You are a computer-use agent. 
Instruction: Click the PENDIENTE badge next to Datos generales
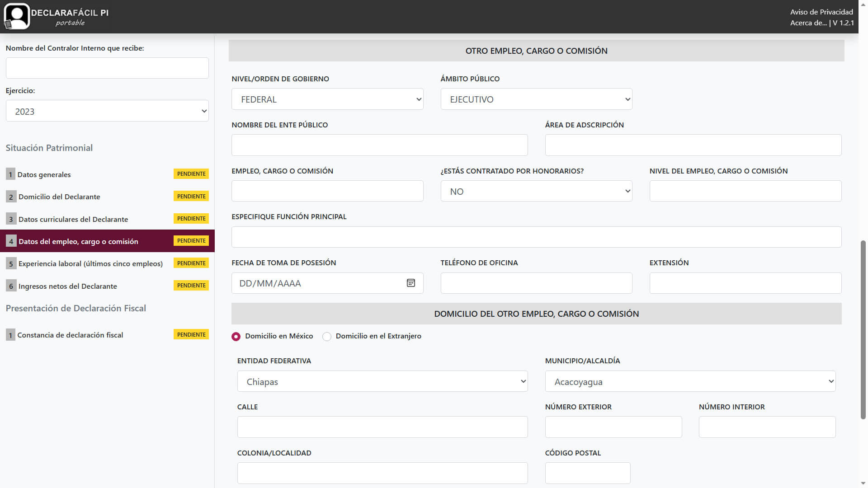pos(191,174)
